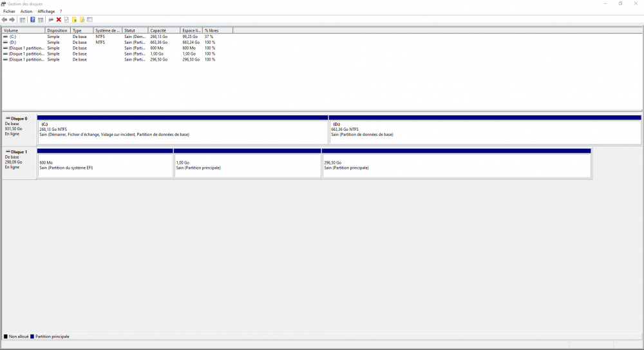This screenshot has height=350, width=644.
Task: Click the blue Help question mark icon
Action: [x=32, y=19]
